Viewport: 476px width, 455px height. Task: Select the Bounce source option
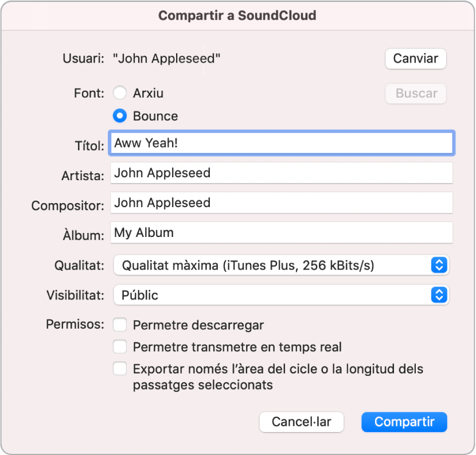(x=120, y=116)
